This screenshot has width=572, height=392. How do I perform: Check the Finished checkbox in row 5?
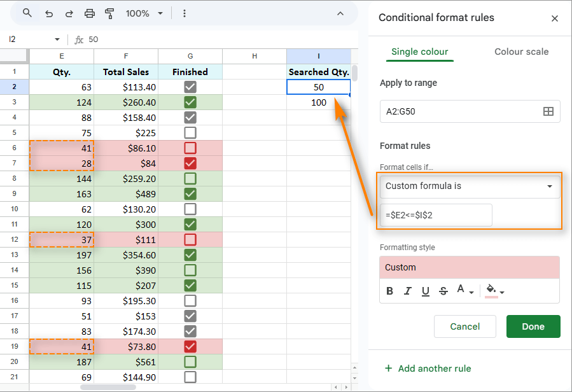coord(190,132)
